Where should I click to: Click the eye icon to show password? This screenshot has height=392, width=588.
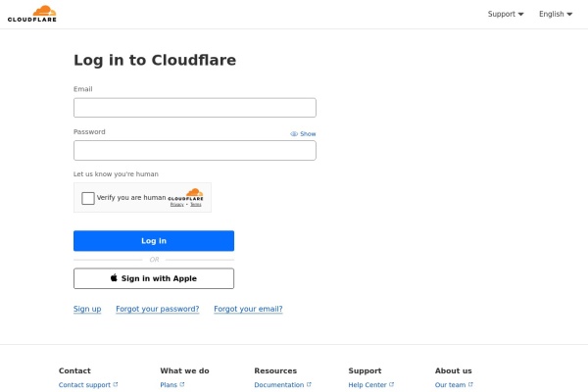click(294, 133)
